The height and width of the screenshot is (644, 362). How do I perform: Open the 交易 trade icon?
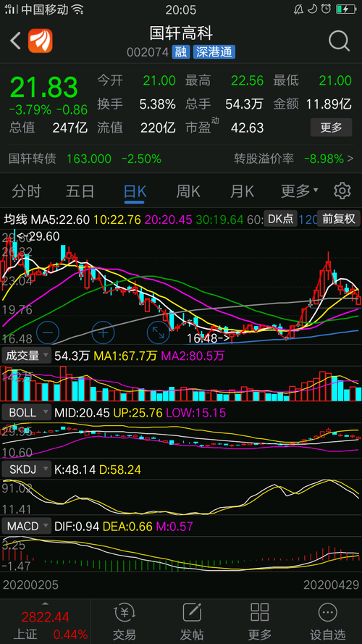(x=125, y=621)
